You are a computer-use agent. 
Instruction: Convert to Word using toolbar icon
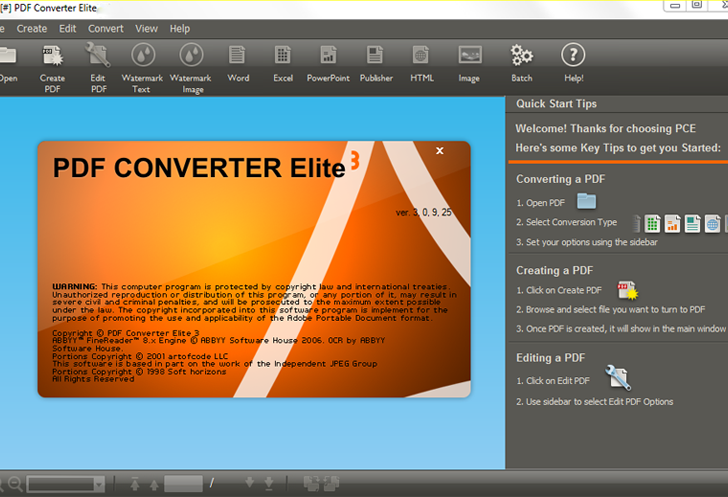point(238,56)
